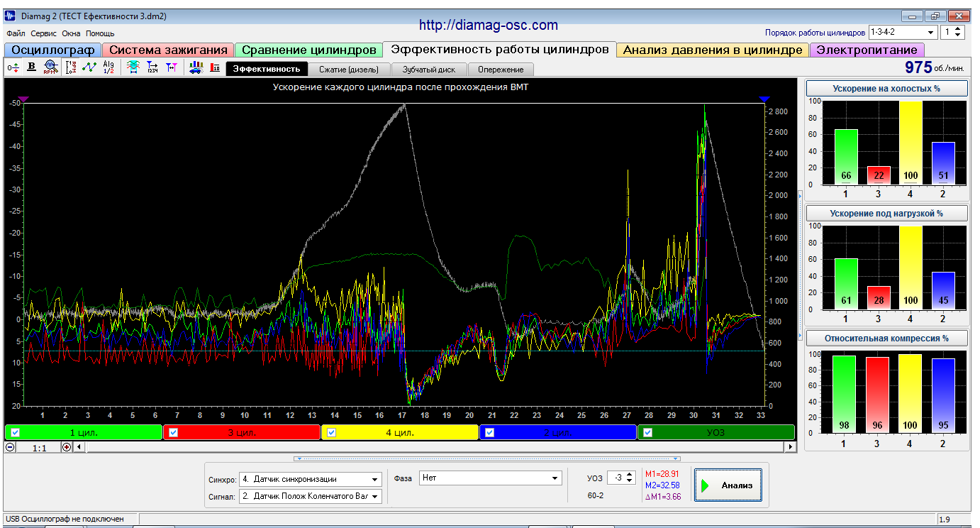Increase the top-right numeric spinner

pyautogui.click(x=959, y=29)
